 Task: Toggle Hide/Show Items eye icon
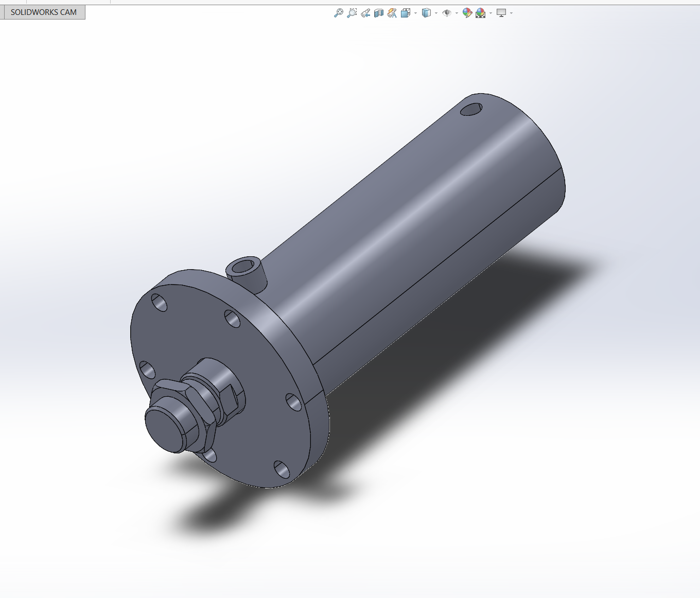pyautogui.click(x=447, y=13)
